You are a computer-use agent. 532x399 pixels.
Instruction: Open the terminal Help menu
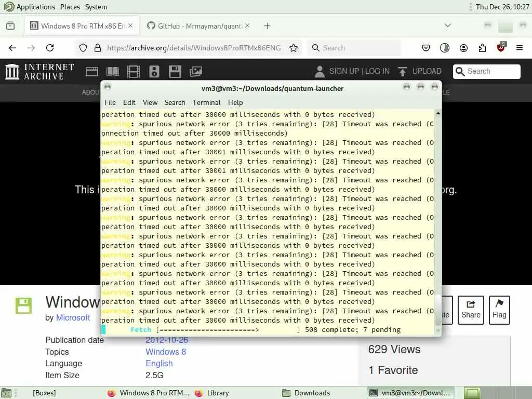(235, 102)
